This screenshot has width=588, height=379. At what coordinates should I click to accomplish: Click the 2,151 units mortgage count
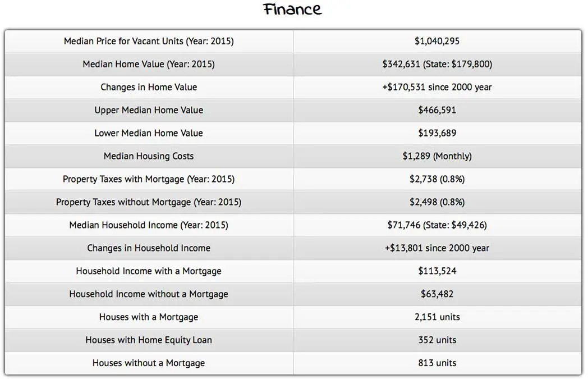pyautogui.click(x=437, y=317)
